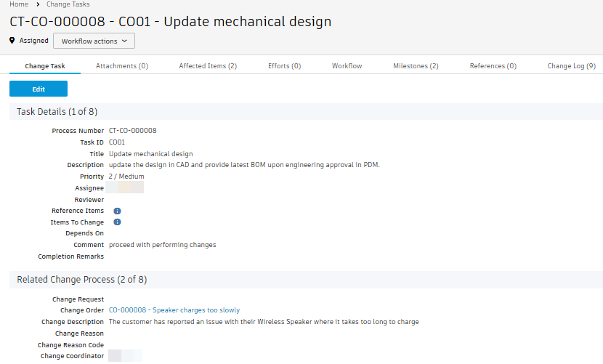Viewport: 603px width, 364px height.
Task: Switch to the Attachments tab
Action: coord(122,66)
